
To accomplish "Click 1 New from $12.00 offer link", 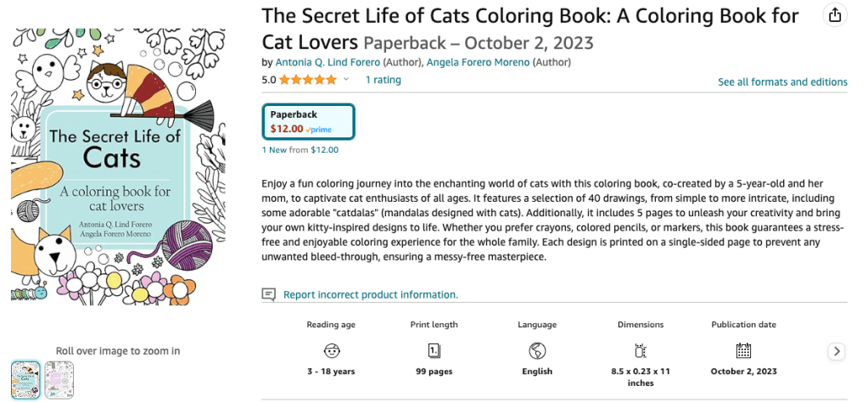I will click(x=300, y=150).
